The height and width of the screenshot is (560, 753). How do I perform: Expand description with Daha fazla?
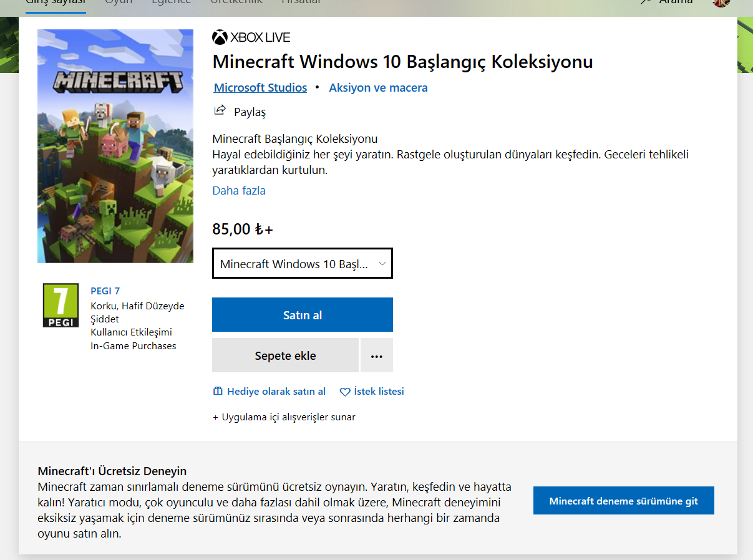pos(239,191)
